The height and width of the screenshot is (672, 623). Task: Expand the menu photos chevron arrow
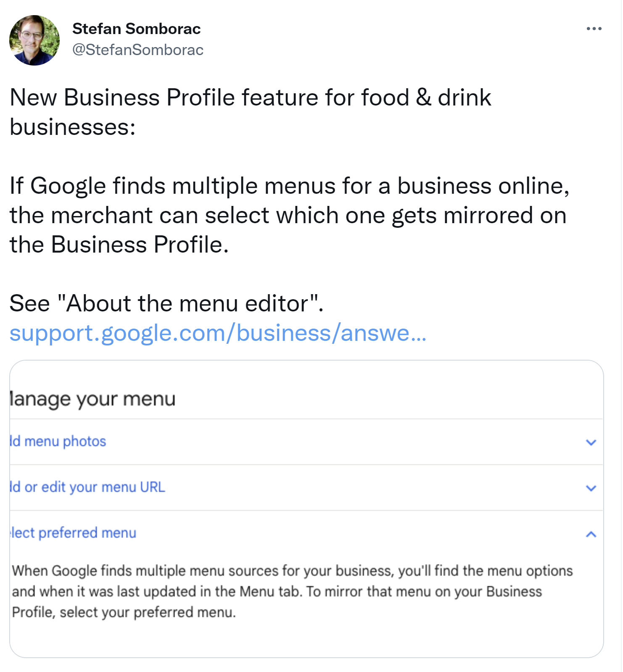[x=591, y=442]
